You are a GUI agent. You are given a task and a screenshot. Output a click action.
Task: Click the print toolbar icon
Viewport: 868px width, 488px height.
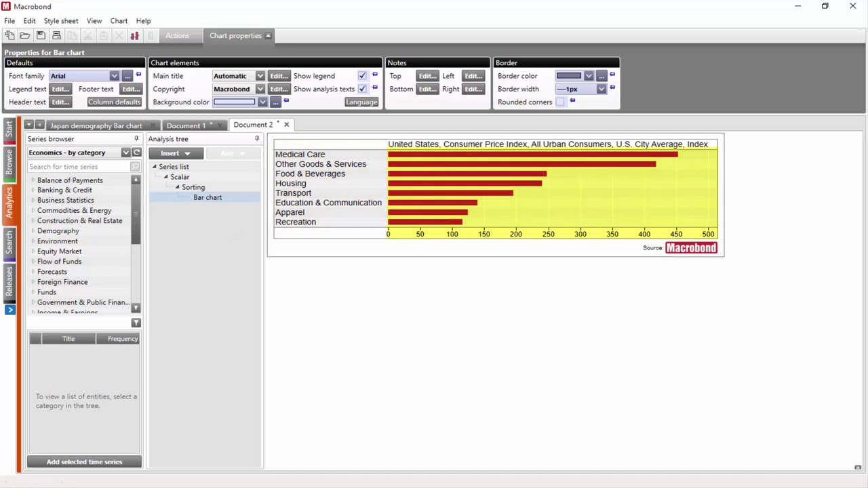(x=56, y=35)
